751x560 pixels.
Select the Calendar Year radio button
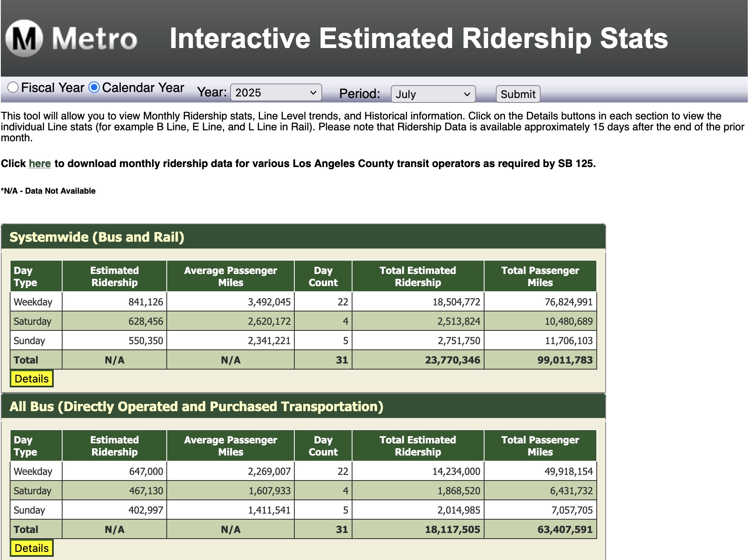(94, 87)
